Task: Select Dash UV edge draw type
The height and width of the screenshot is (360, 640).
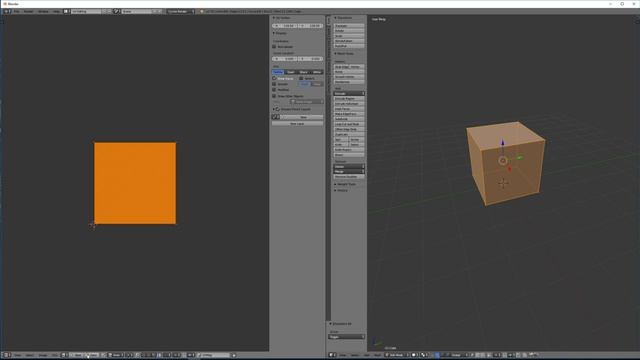Action: point(291,72)
